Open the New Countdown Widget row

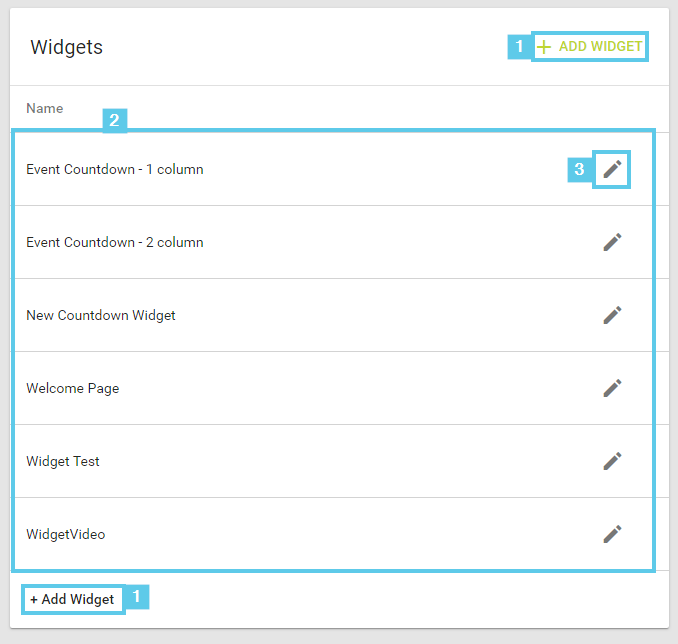point(333,315)
